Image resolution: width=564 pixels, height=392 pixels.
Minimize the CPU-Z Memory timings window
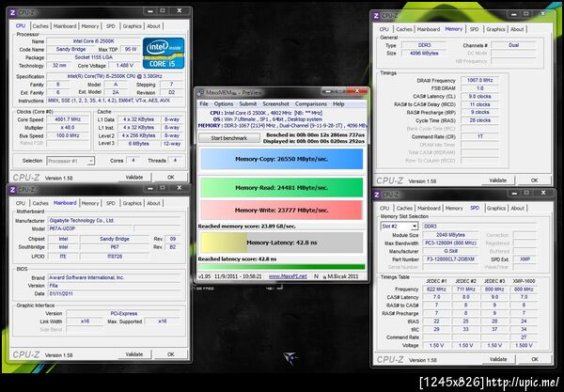point(513,14)
